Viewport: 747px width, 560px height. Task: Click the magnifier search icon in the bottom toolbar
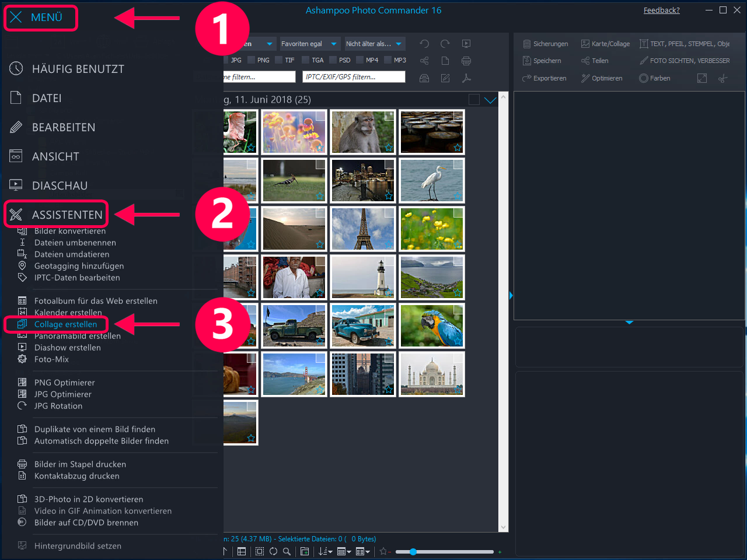(x=287, y=551)
